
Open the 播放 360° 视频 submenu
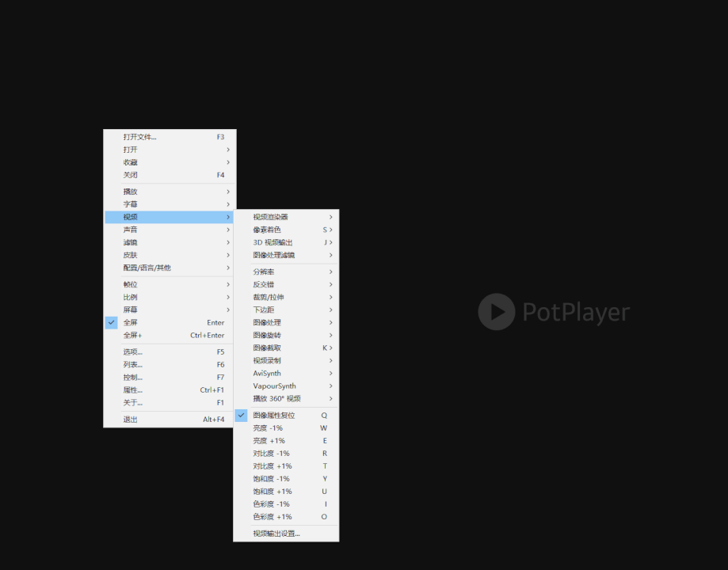click(x=286, y=399)
